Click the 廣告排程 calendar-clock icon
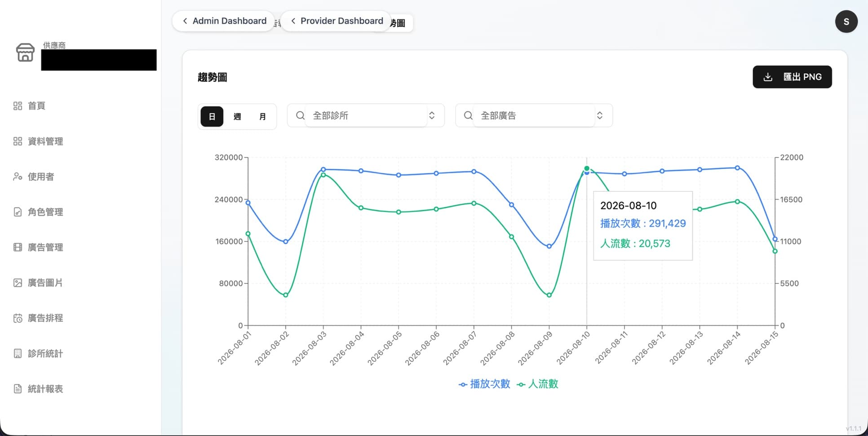 (x=18, y=318)
